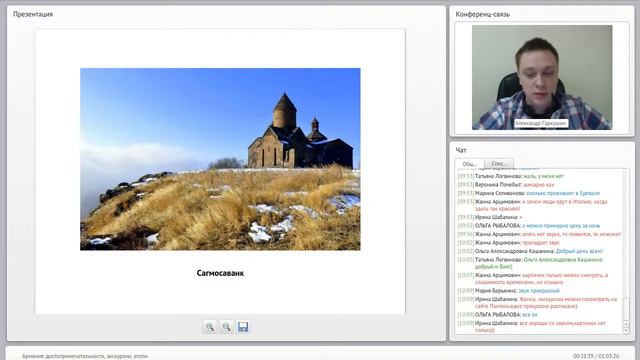Screen dimensions: 640x360
Task: Select ОЛЬГА РЫБАЛОВА's message 'все ок'
Action: (498, 315)
